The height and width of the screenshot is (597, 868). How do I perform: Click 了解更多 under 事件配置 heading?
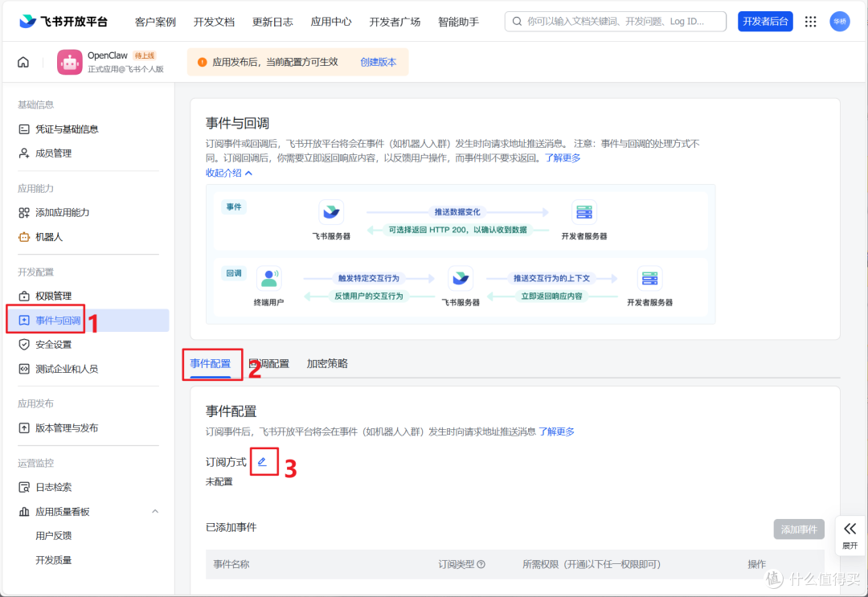point(556,431)
